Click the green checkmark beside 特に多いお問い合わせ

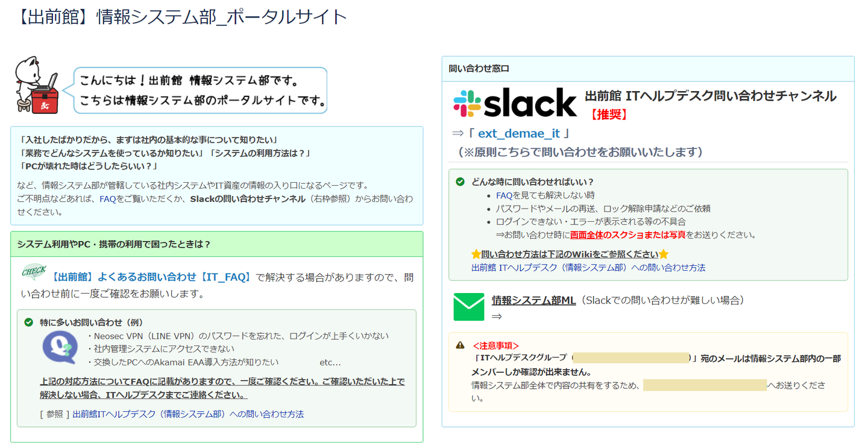28,323
